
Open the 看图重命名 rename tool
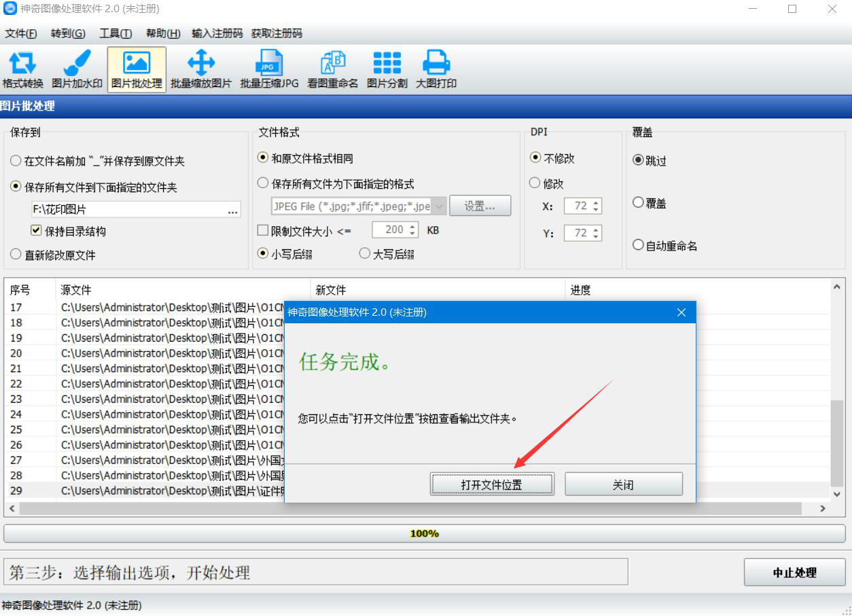(x=332, y=70)
